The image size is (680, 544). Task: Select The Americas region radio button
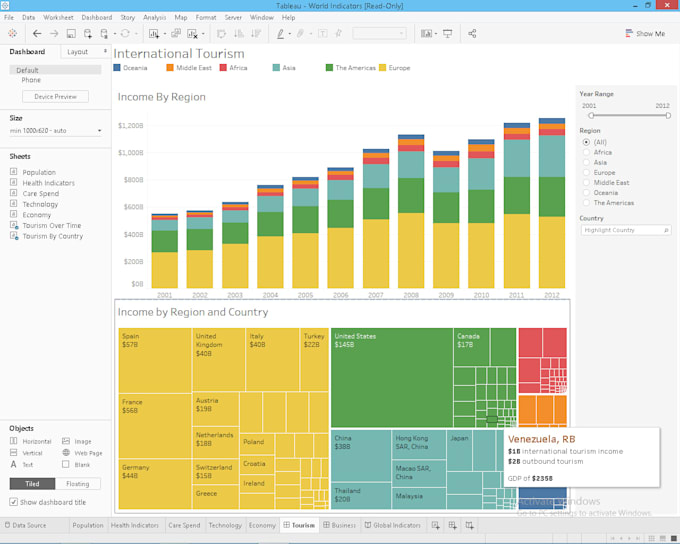(586, 203)
